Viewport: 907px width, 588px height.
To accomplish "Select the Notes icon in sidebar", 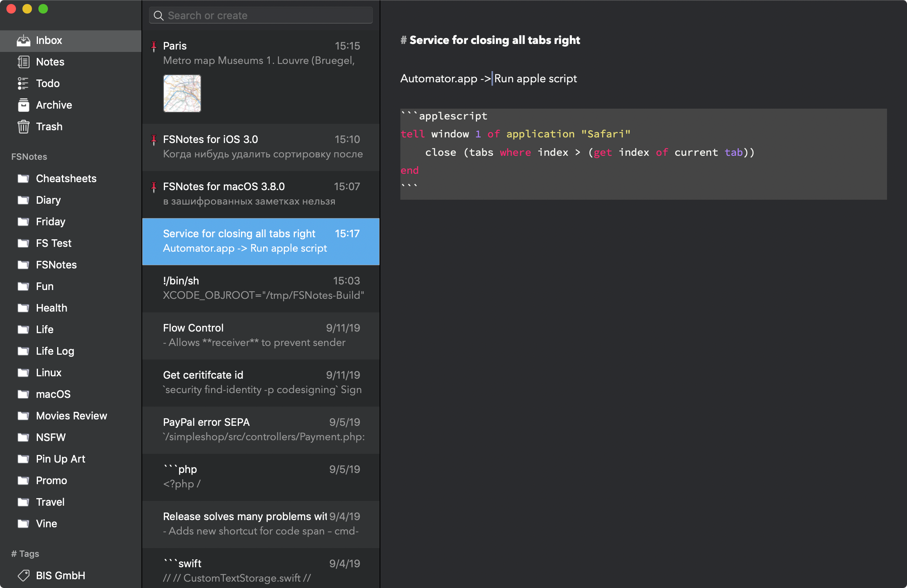I will 23,62.
